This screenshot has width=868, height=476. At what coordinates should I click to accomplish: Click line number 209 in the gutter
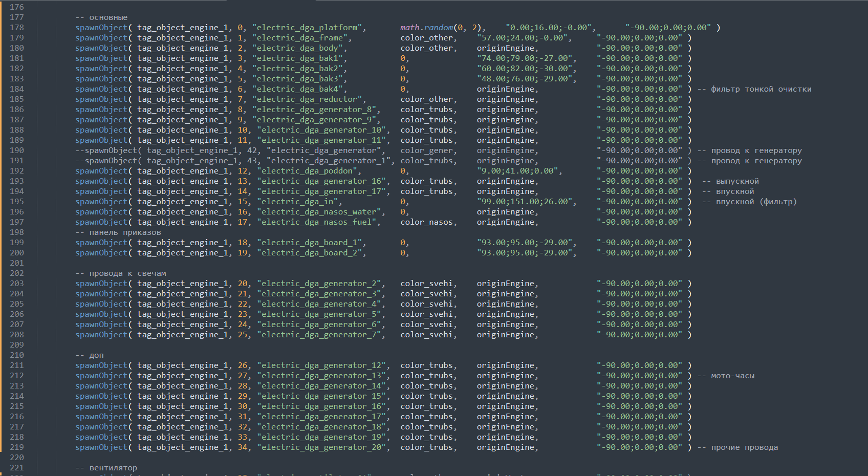17,345
